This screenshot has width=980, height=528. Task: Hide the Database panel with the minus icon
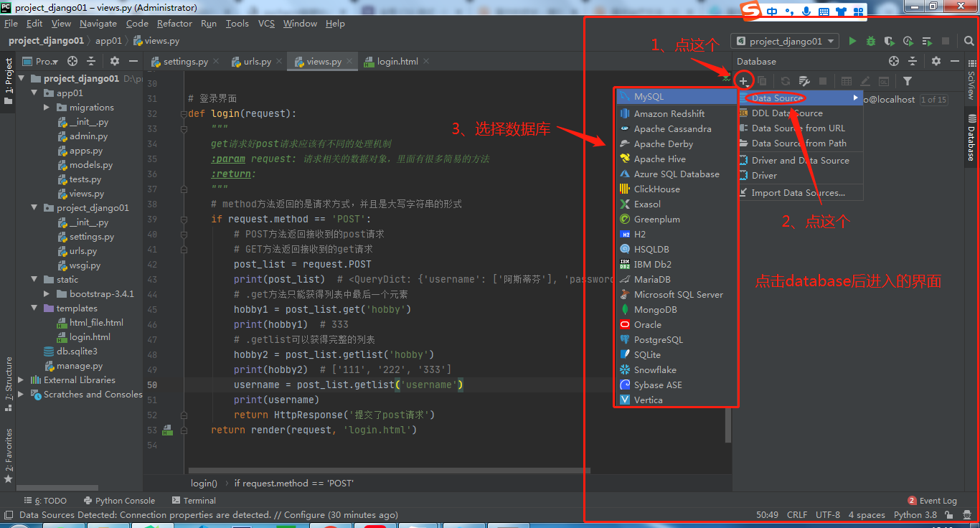[x=954, y=62]
